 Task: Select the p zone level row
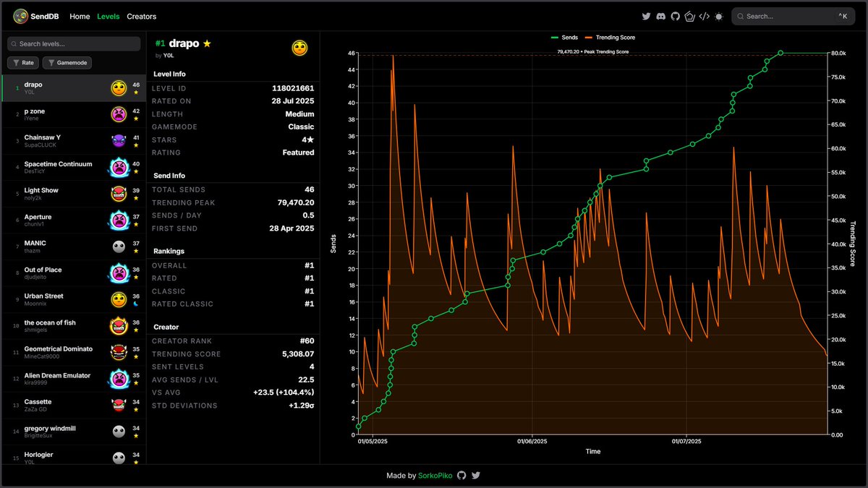coord(74,114)
